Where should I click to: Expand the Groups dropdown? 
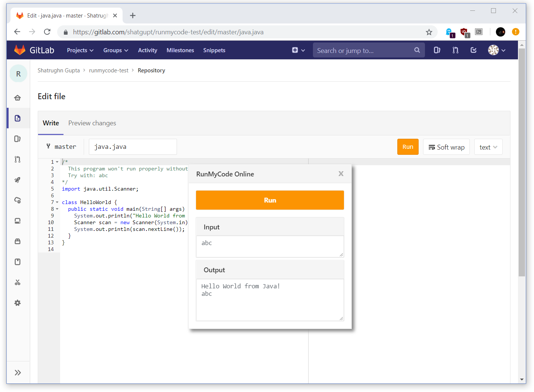116,50
